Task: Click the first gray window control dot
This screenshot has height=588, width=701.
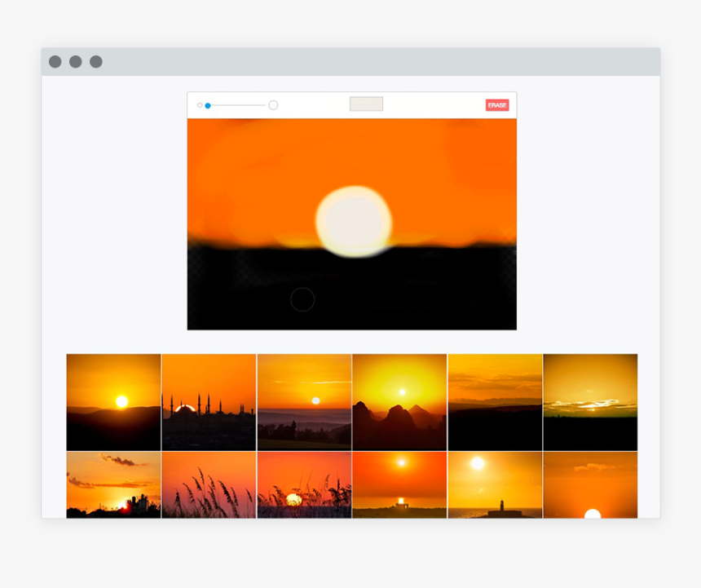Action: point(55,62)
